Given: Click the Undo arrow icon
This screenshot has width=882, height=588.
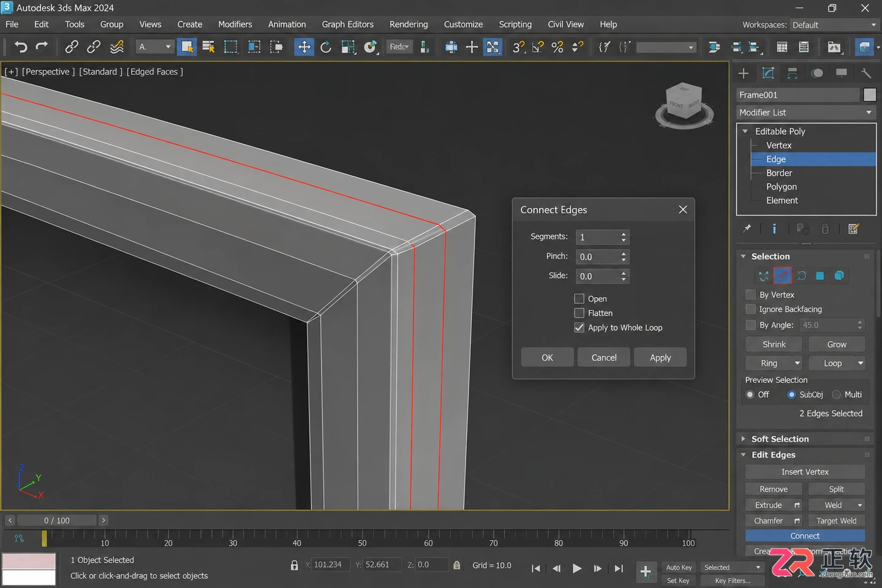Looking at the screenshot, I should click(x=20, y=47).
